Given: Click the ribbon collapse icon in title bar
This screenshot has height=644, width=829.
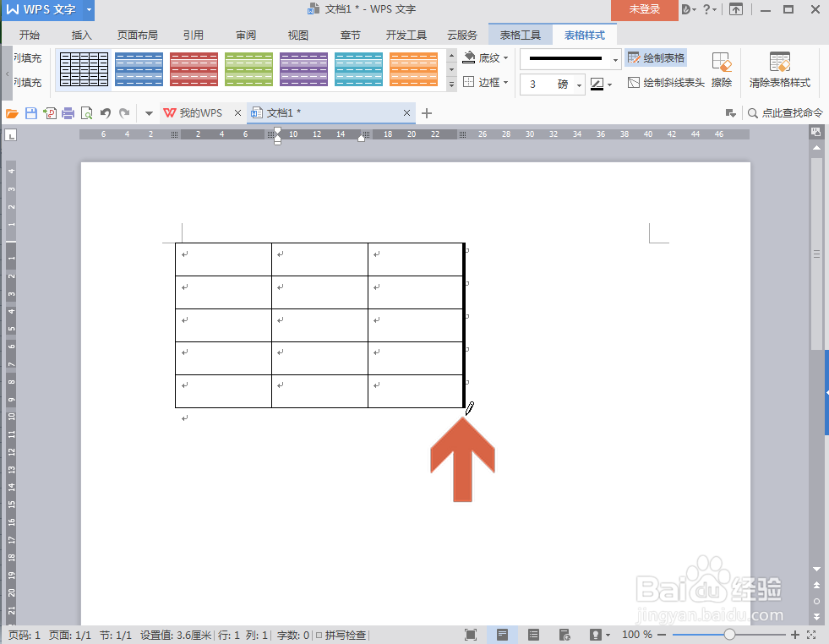Looking at the screenshot, I should tap(736, 9).
